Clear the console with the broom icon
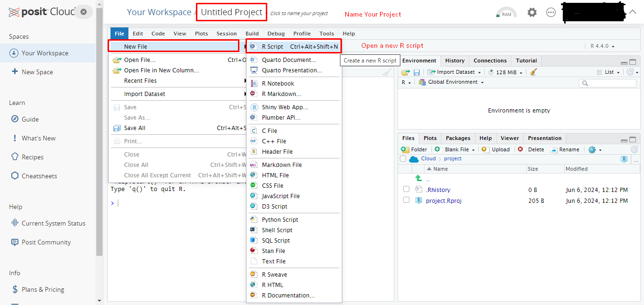This screenshot has height=305, width=644. click(387, 72)
